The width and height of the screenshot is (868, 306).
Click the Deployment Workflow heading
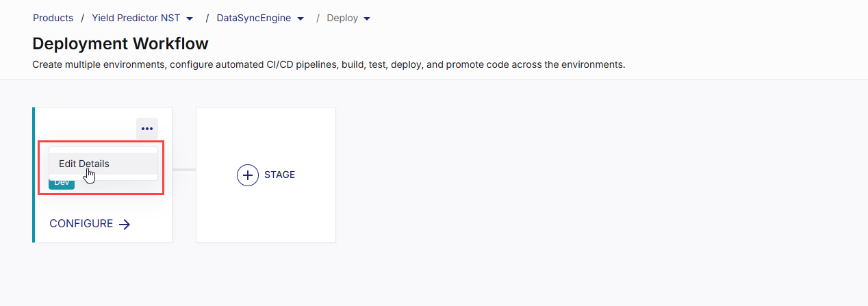120,44
